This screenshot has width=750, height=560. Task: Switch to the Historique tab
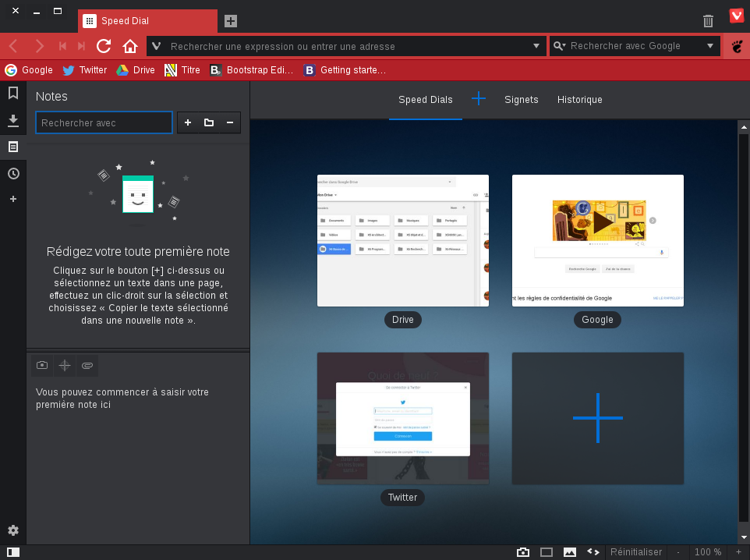pos(579,100)
